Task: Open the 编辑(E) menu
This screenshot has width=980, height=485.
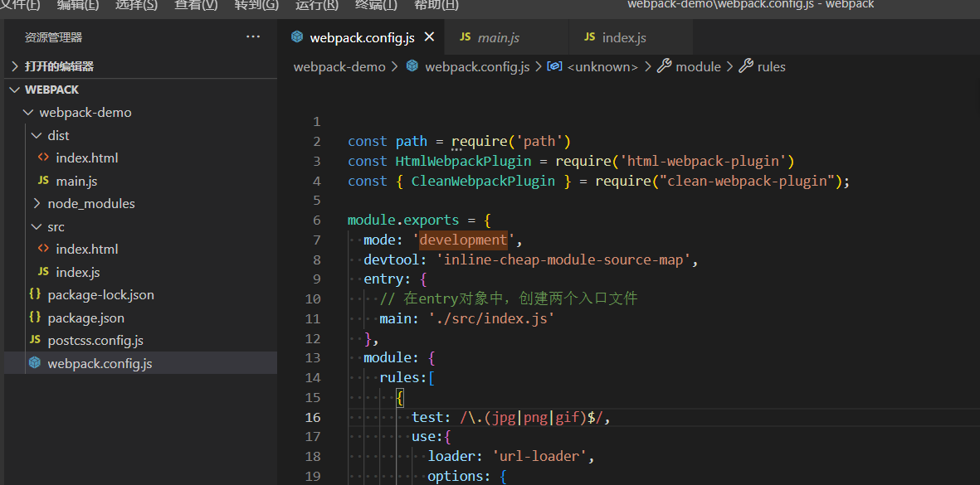Action: pos(77,5)
